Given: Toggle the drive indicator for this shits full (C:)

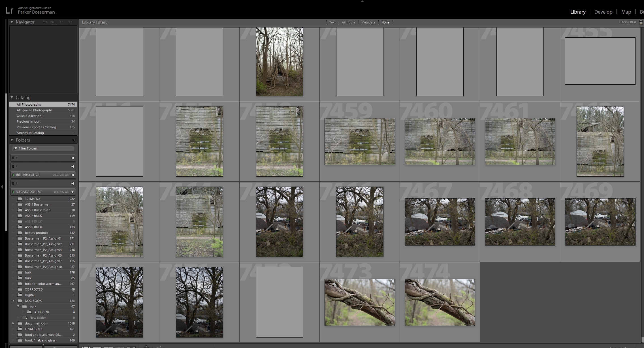Looking at the screenshot, I should pos(13,175).
